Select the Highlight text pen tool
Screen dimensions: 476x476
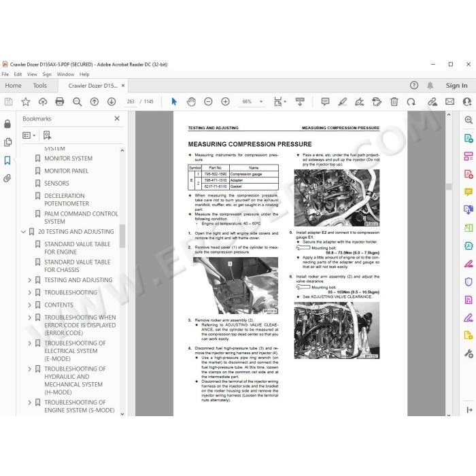tap(343, 101)
